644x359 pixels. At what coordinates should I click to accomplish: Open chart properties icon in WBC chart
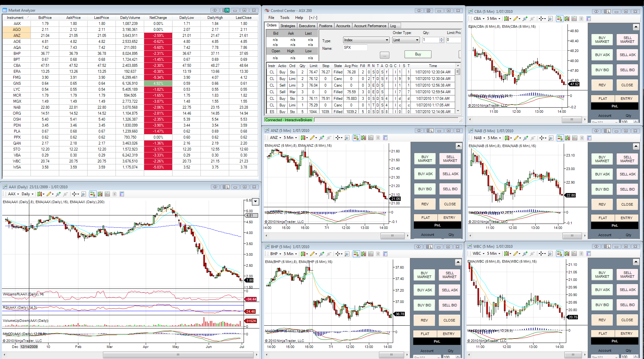tap(589, 254)
